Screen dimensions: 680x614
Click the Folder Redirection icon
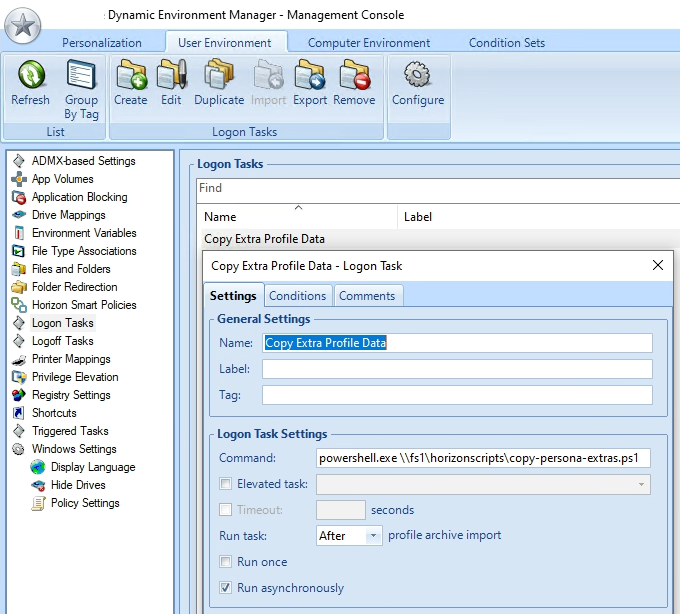point(19,287)
